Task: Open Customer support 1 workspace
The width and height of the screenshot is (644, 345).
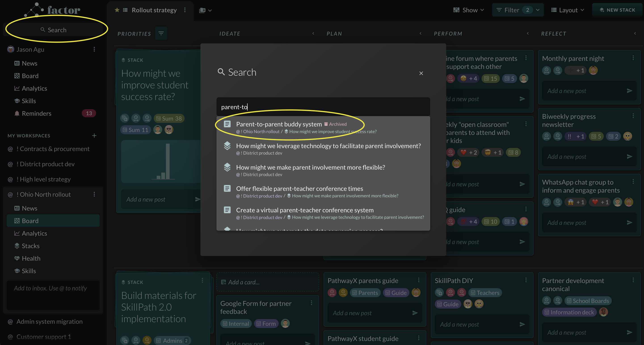Action: (x=44, y=337)
